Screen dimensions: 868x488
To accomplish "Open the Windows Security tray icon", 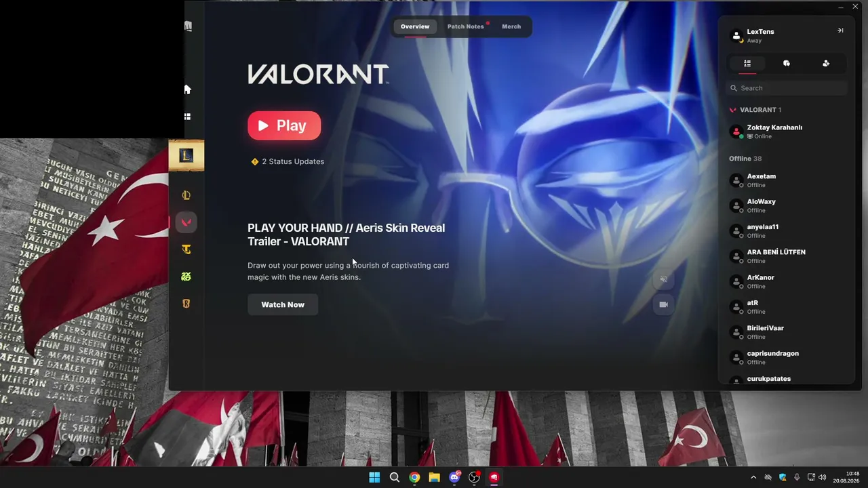I will coord(783,478).
